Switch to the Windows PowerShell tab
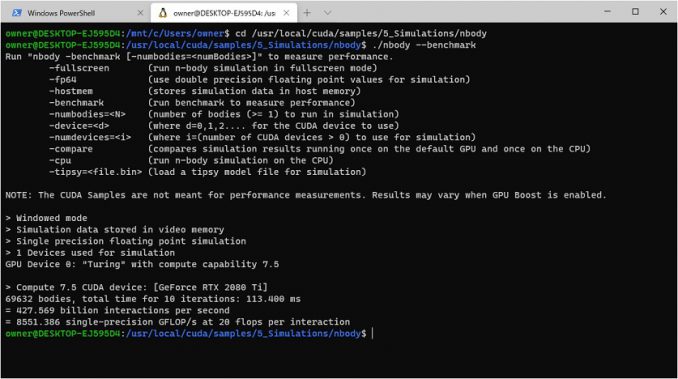The height and width of the screenshot is (379, 678). click(75, 13)
